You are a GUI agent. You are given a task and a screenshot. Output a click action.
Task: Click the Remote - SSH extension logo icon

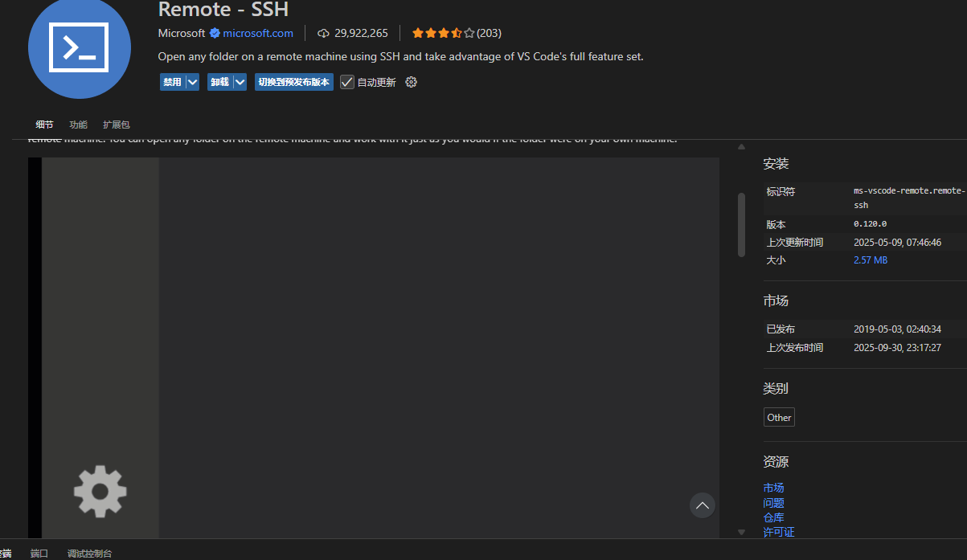click(80, 48)
